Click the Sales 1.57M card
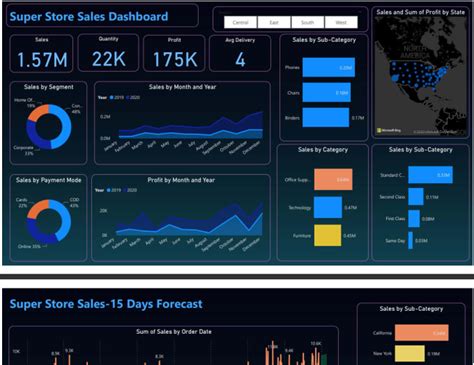 (x=42, y=53)
